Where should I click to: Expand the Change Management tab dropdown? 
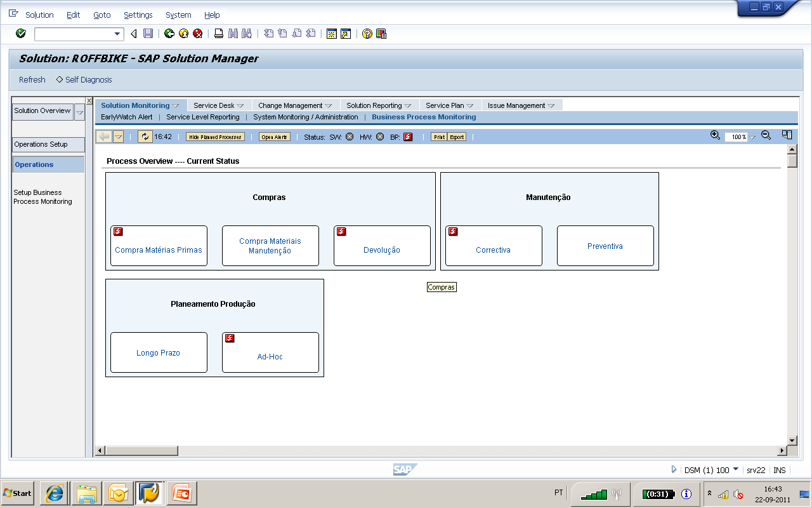pyautogui.click(x=329, y=106)
